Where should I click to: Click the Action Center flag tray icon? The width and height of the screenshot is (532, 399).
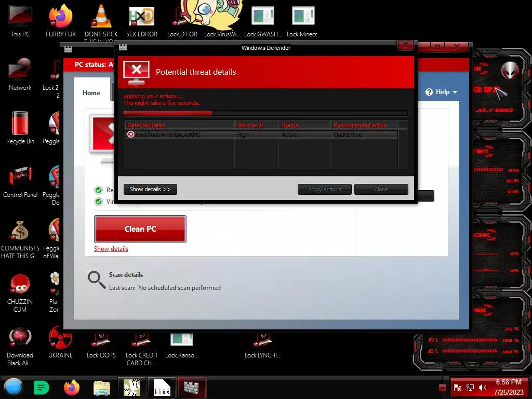457,388
